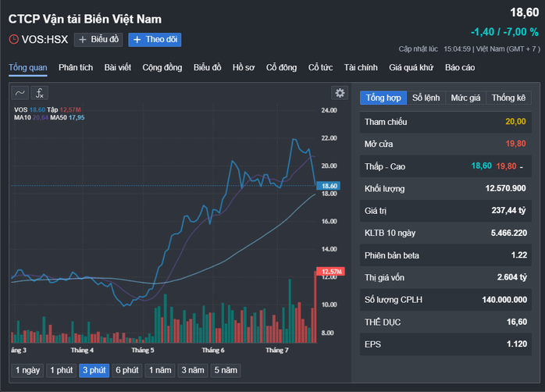Open chart settings gear icon

click(x=340, y=93)
